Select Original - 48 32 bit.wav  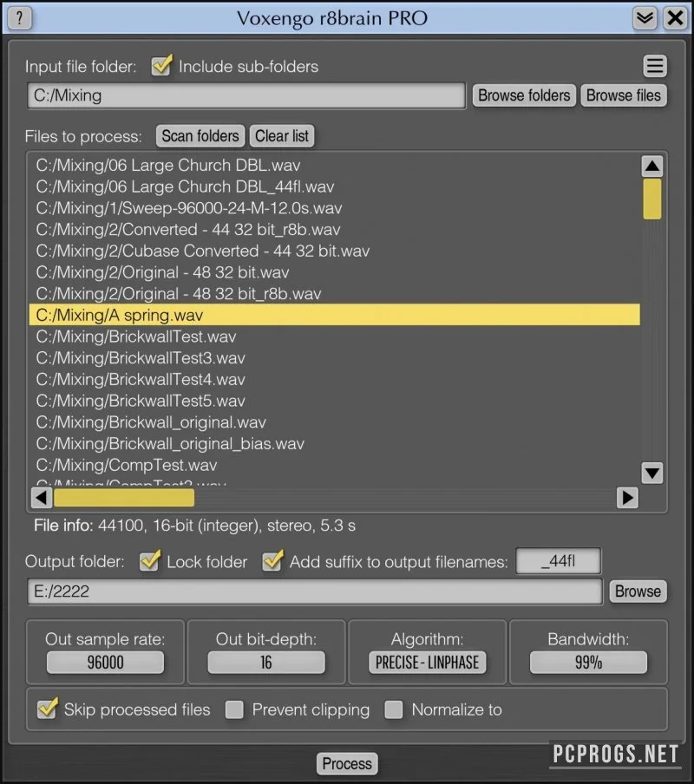(334, 272)
